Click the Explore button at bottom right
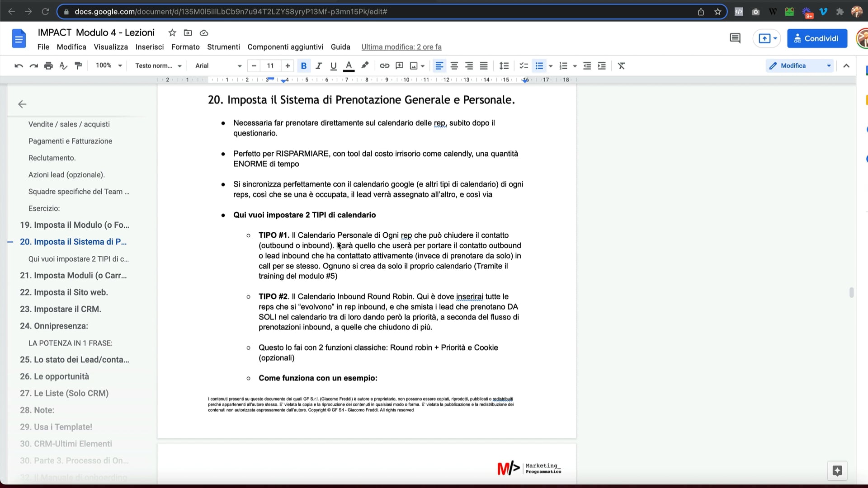Image resolution: width=868 pixels, height=488 pixels. 837,471
